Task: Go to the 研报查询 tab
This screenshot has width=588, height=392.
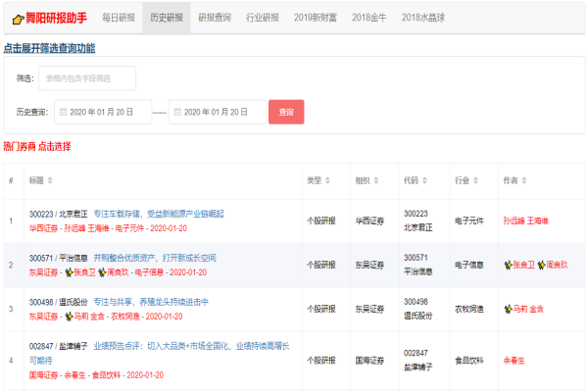Action: pos(214,18)
